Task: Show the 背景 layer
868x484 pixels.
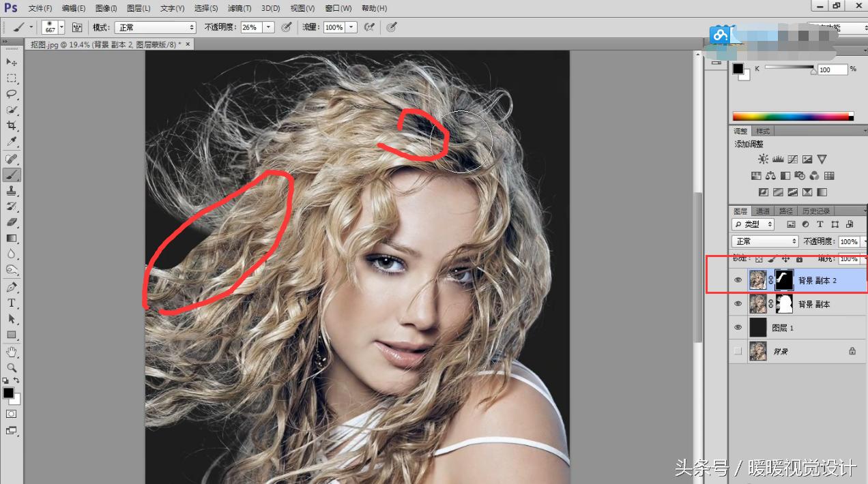Action: pos(738,351)
